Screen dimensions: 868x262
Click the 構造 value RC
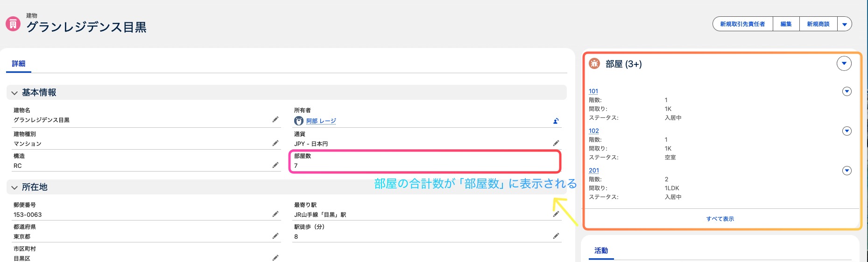[x=18, y=165]
